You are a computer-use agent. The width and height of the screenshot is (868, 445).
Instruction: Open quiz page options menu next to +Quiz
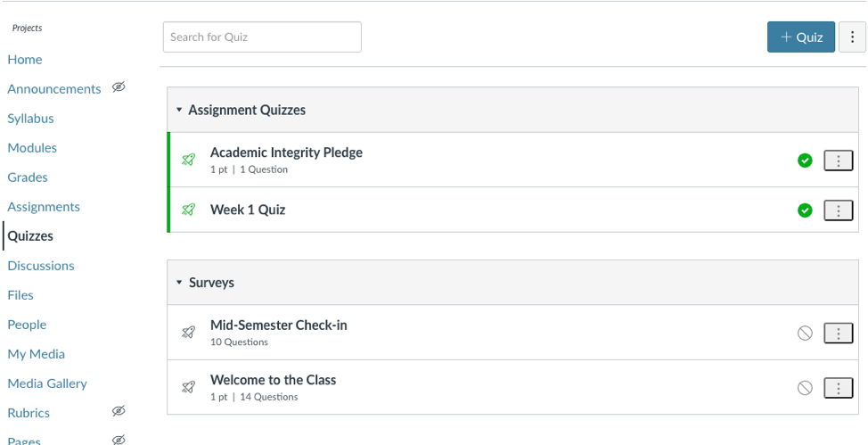(x=852, y=37)
